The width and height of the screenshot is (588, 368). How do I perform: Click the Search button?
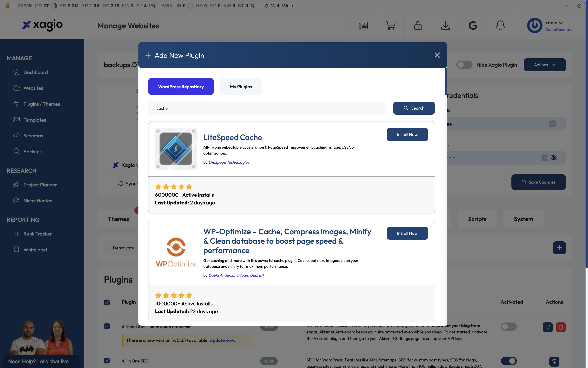(x=414, y=108)
